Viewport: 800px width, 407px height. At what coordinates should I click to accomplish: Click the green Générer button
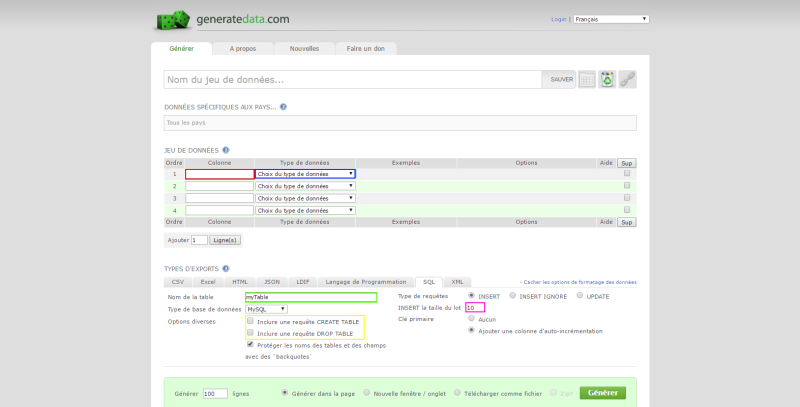[x=602, y=393]
